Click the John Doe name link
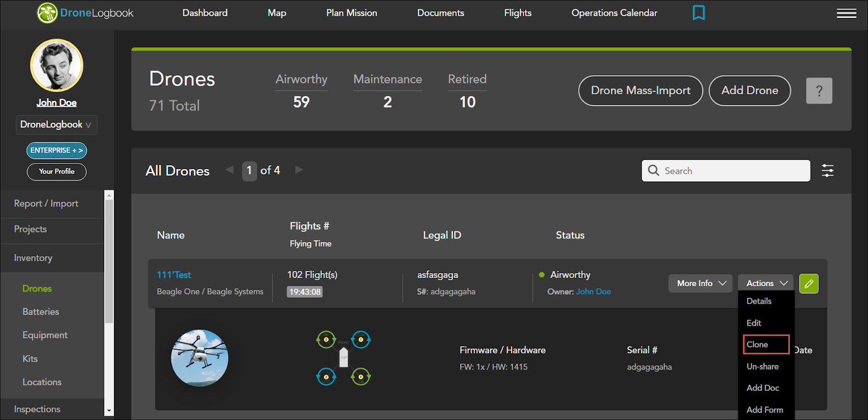 [x=56, y=102]
